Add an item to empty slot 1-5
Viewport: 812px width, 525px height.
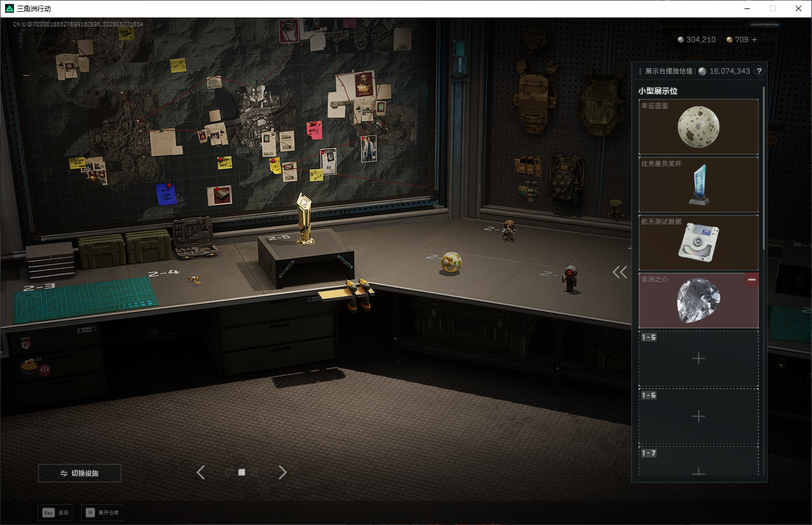698,358
